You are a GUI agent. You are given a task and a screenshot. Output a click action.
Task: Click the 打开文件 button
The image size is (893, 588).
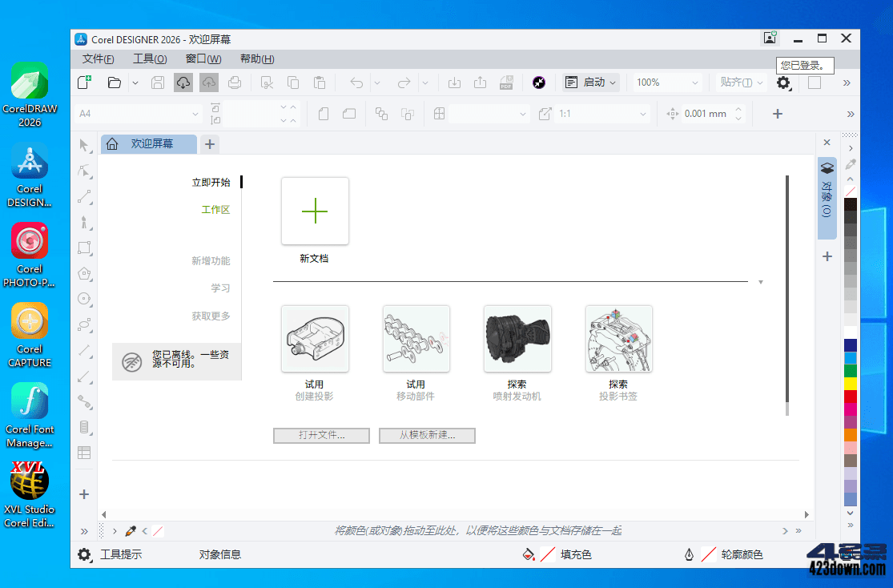coord(320,436)
